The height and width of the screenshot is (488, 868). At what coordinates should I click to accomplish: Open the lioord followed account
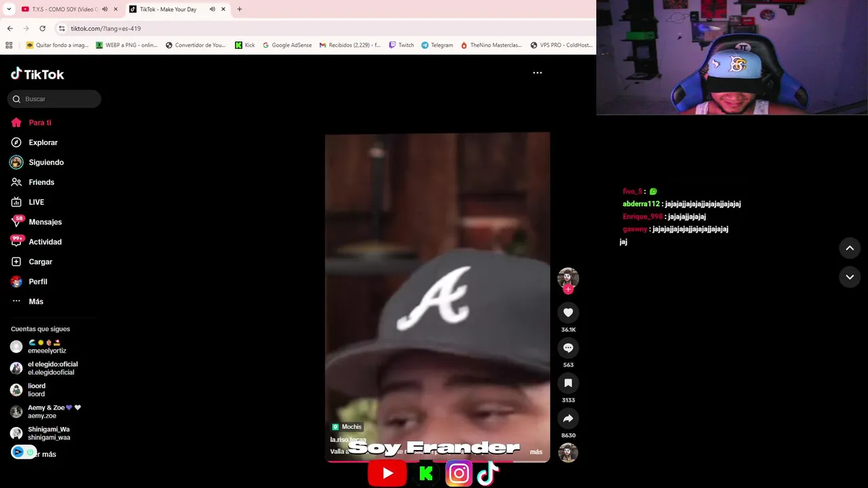coord(28,390)
